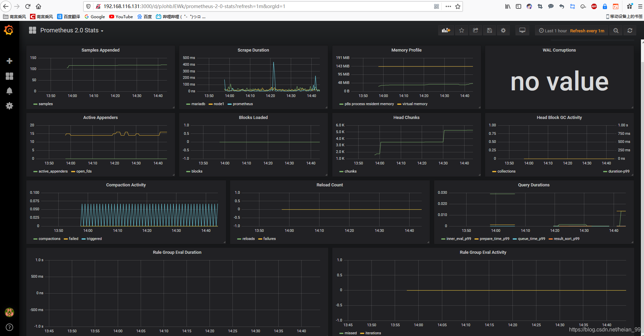Open Rule Group Eval Activity panel menu
The height and width of the screenshot is (336, 644).
coord(483,252)
